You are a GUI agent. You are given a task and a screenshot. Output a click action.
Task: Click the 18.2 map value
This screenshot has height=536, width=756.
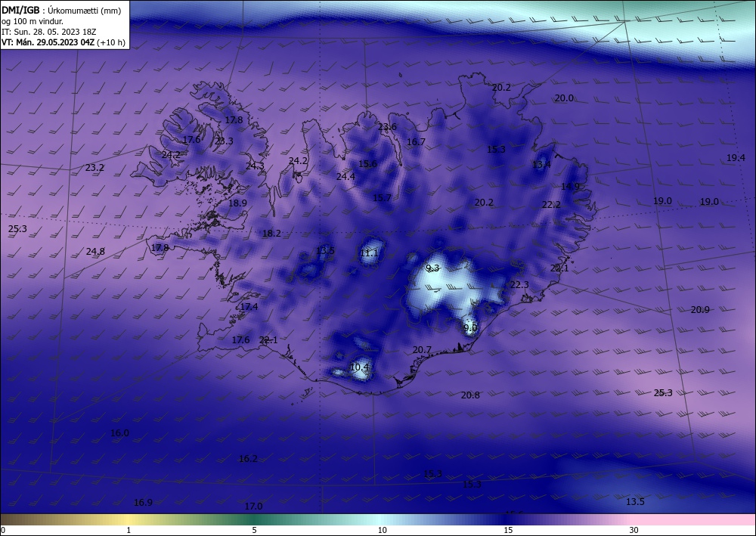click(x=271, y=234)
